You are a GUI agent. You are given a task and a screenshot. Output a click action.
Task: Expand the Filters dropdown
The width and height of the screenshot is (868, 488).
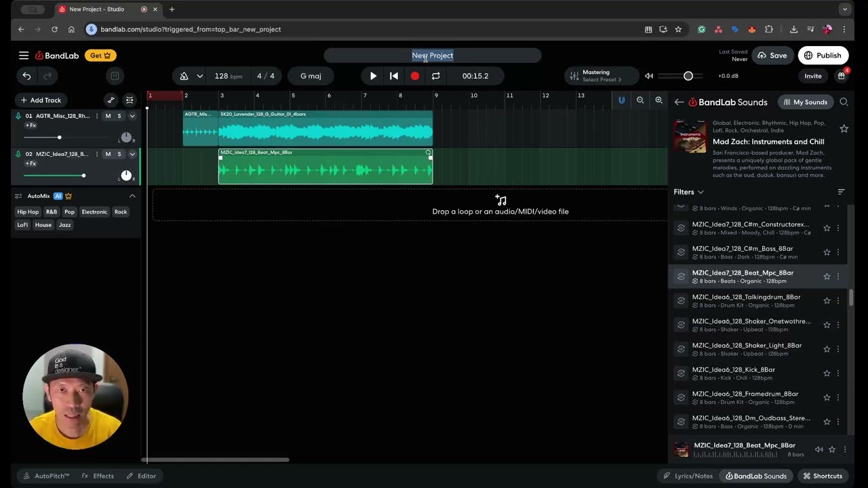689,192
